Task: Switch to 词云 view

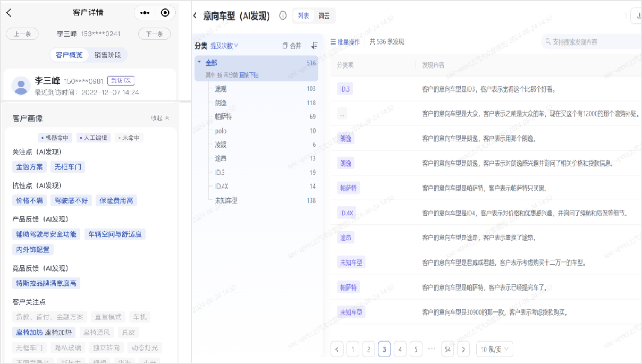Action: click(324, 16)
